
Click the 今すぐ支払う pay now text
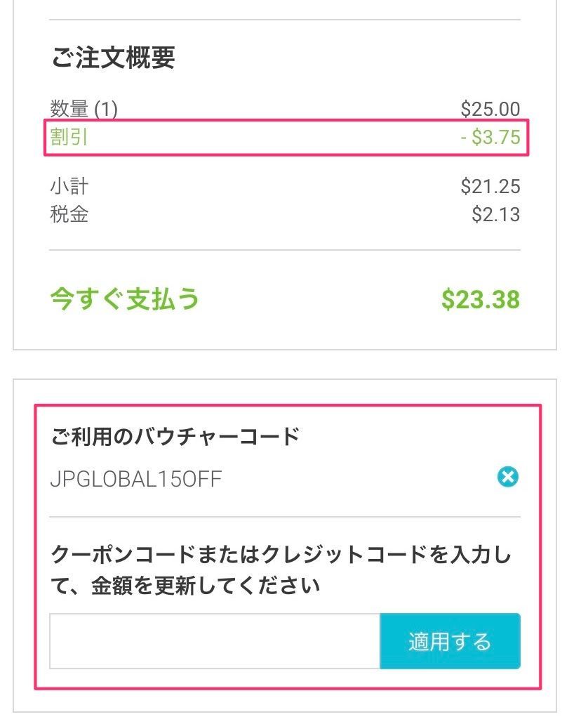tap(125, 298)
